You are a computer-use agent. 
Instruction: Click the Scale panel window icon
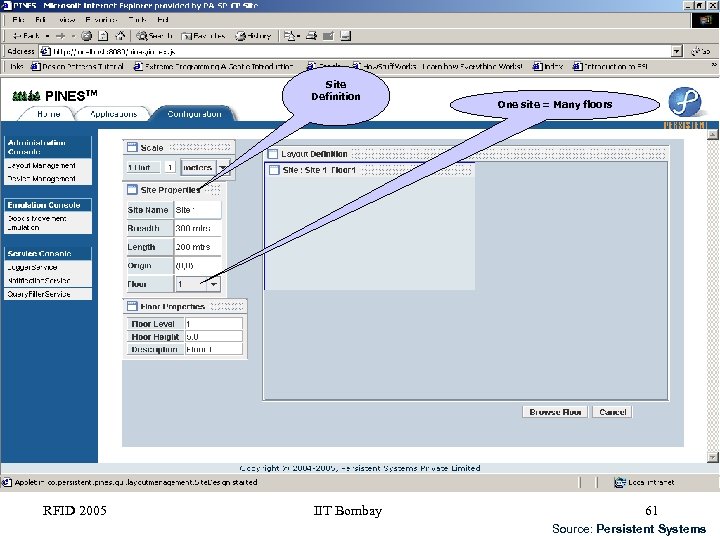[132, 147]
